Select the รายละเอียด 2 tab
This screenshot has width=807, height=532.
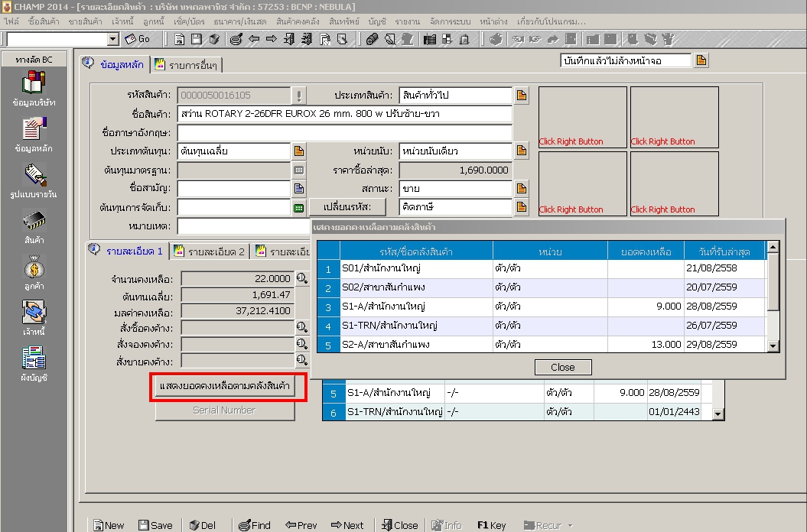point(210,251)
